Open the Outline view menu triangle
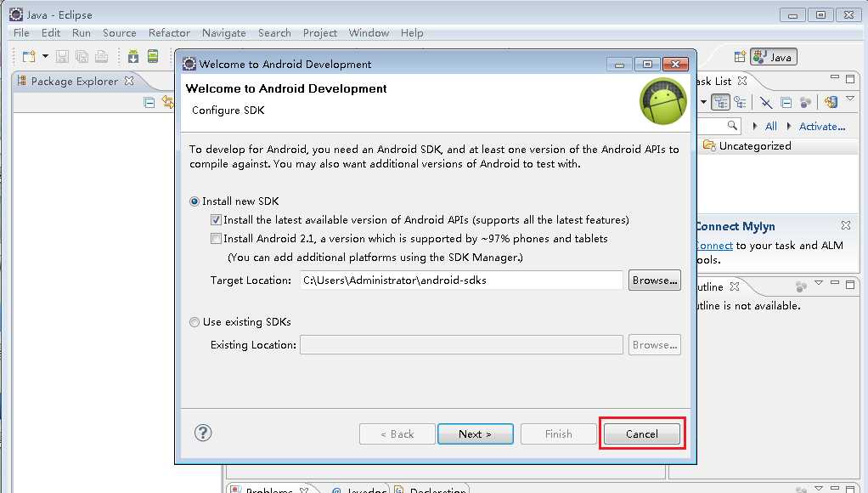Viewport: 868px width, 493px height. pyautogui.click(x=819, y=283)
